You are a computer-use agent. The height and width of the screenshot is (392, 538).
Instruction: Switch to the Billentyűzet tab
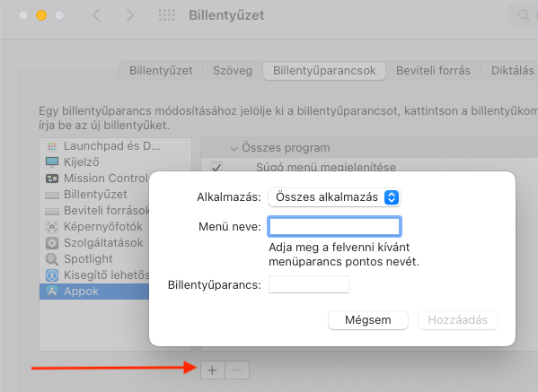click(161, 71)
